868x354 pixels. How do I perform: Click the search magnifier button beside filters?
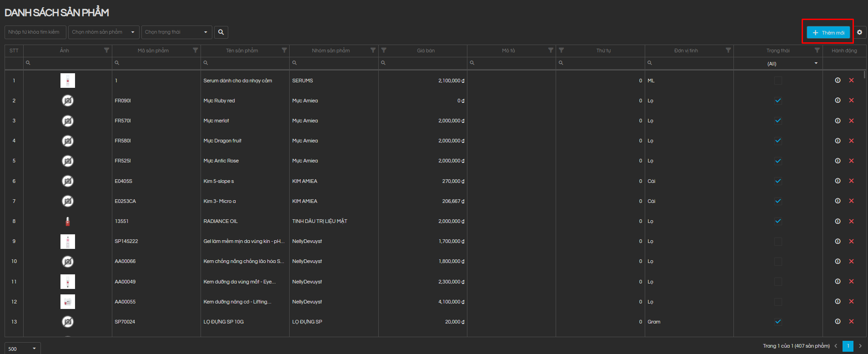[x=221, y=32]
